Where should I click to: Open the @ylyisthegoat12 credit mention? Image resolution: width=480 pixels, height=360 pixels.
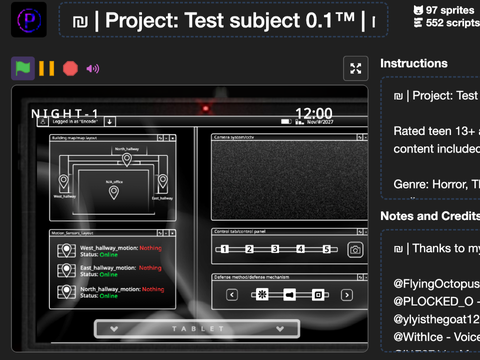[437, 319]
